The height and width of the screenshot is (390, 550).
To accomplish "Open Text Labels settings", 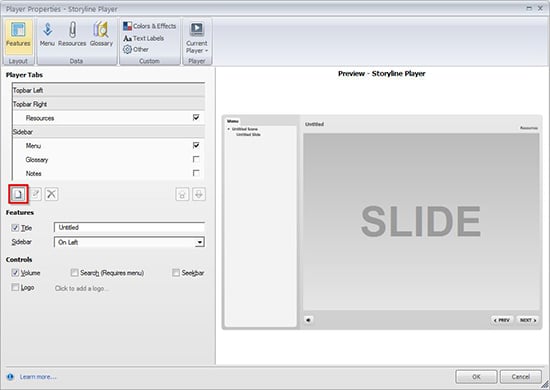I will point(144,38).
